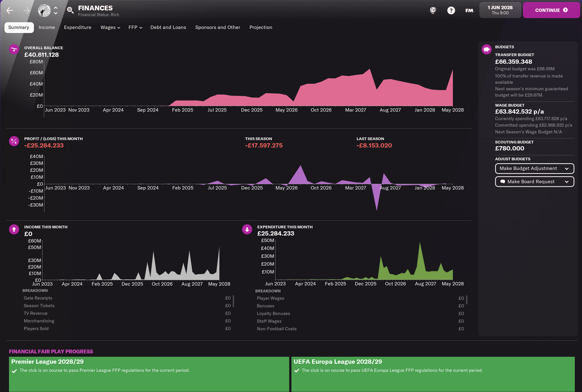Screen dimensions: 582x392
Task: Click the speech bubble icon in Board Request
Action: click(503, 182)
